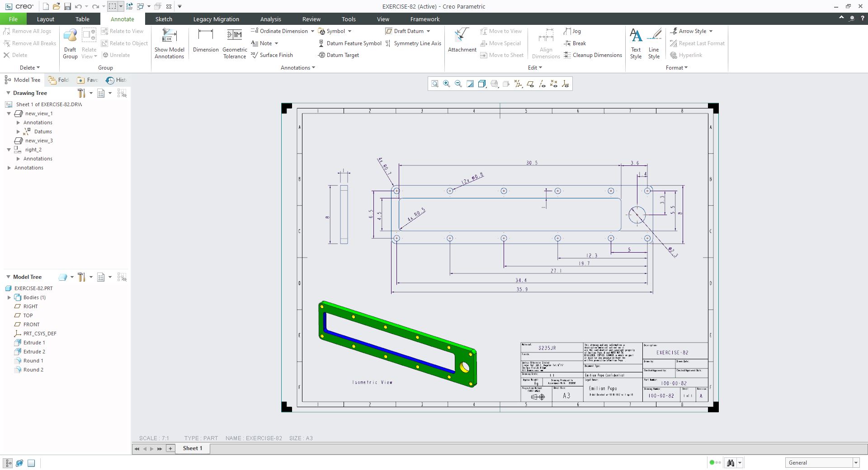Toggle the browser display in status bar
The width and height of the screenshot is (868, 470).
(x=19, y=463)
